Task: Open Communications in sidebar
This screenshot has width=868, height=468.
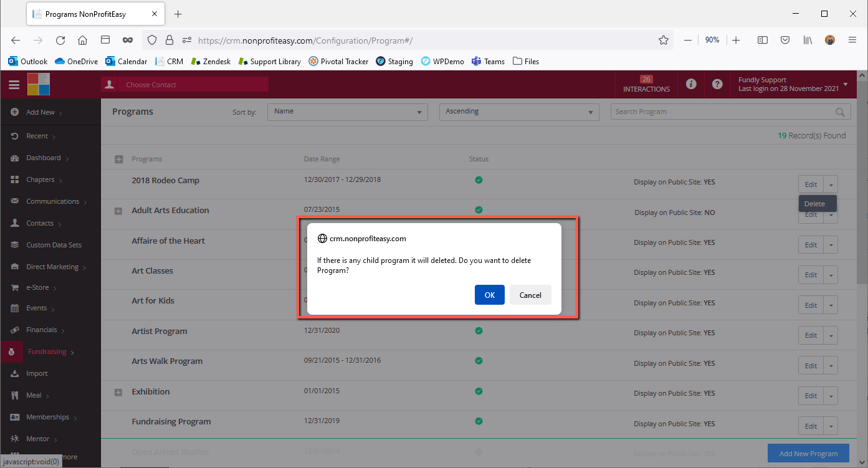Action: pos(53,201)
